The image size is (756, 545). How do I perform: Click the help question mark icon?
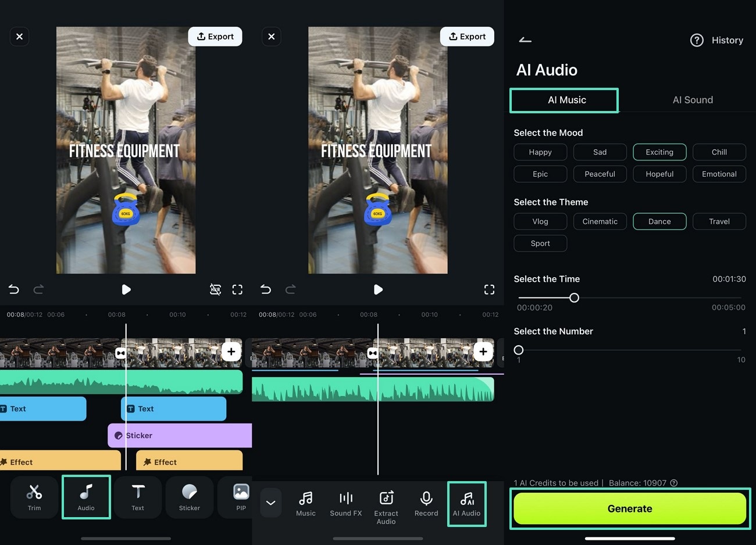pyautogui.click(x=697, y=40)
